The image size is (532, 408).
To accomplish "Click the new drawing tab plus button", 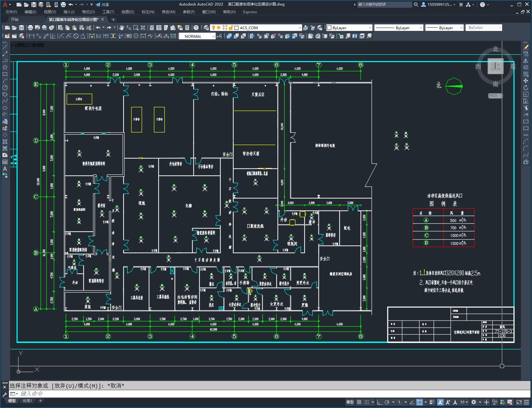I will 113,19.
